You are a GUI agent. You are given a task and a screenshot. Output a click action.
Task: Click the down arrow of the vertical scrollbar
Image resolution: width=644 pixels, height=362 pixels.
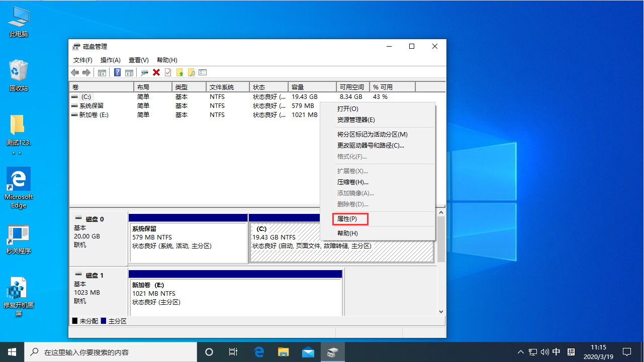coord(441,311)
